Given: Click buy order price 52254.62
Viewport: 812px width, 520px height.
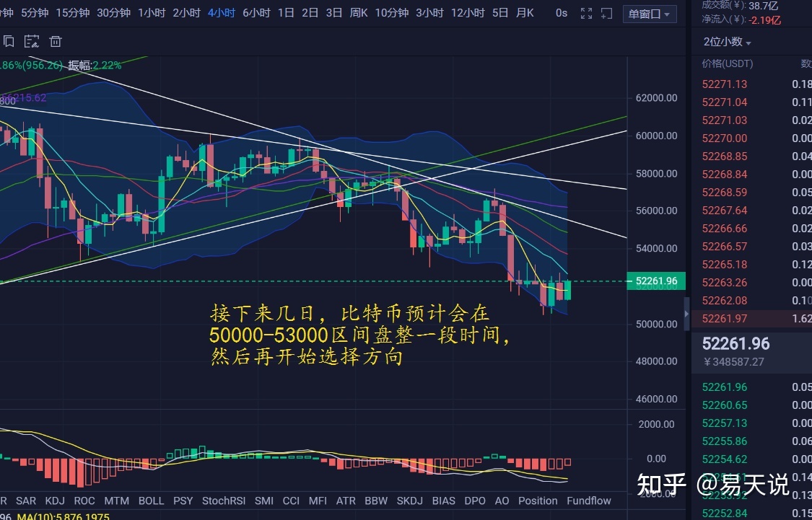Looking at the screenshot, I should point(725,459).
